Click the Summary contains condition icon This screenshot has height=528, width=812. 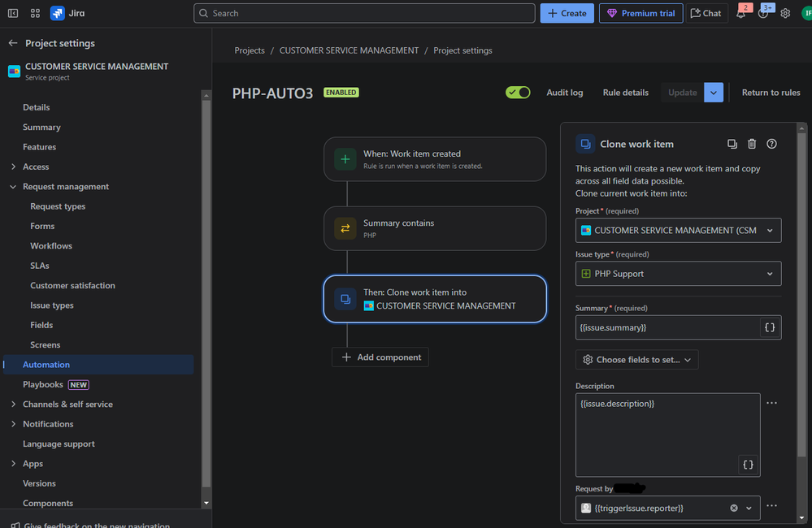(345, 229)
